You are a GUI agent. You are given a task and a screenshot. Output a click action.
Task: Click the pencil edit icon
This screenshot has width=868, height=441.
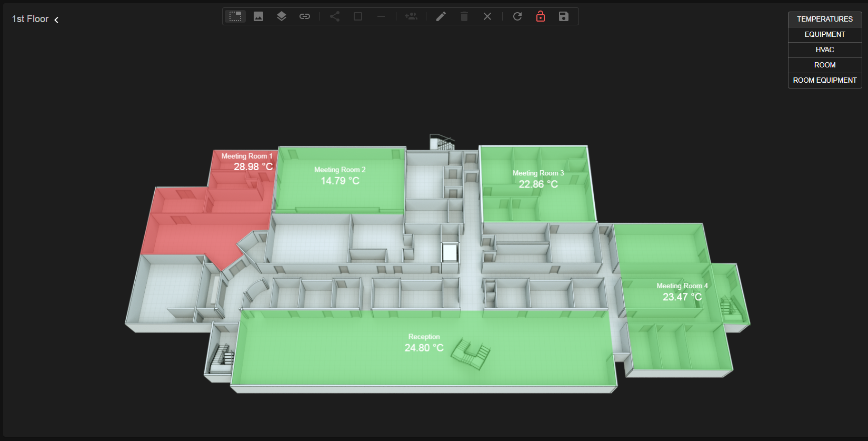[x=441, y=16]
